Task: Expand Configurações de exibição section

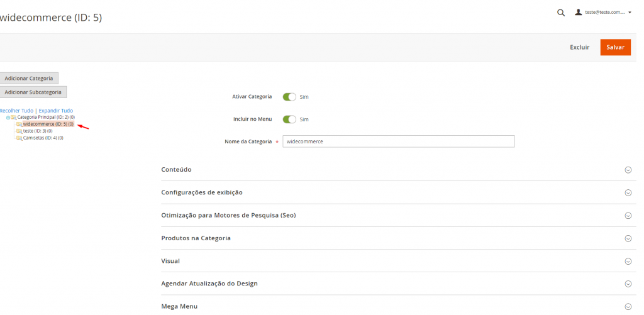Action: coord(398,192)
